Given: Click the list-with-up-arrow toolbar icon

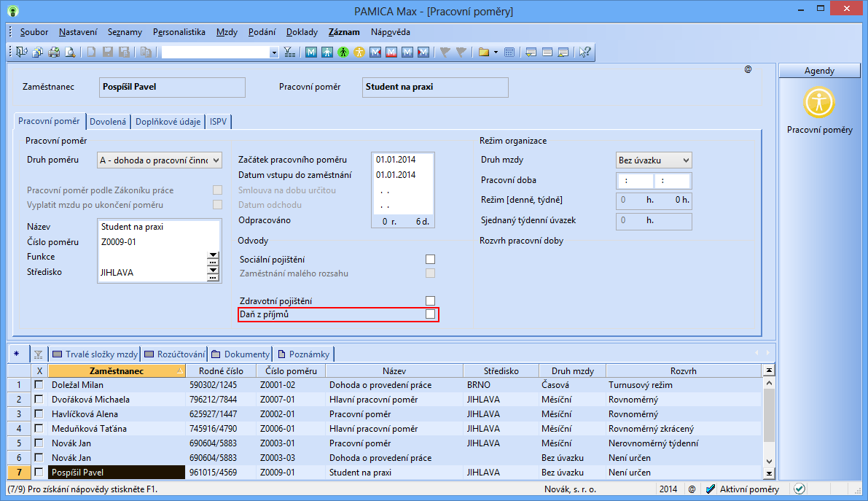Looking at the screenshot, I should [563, 52].
